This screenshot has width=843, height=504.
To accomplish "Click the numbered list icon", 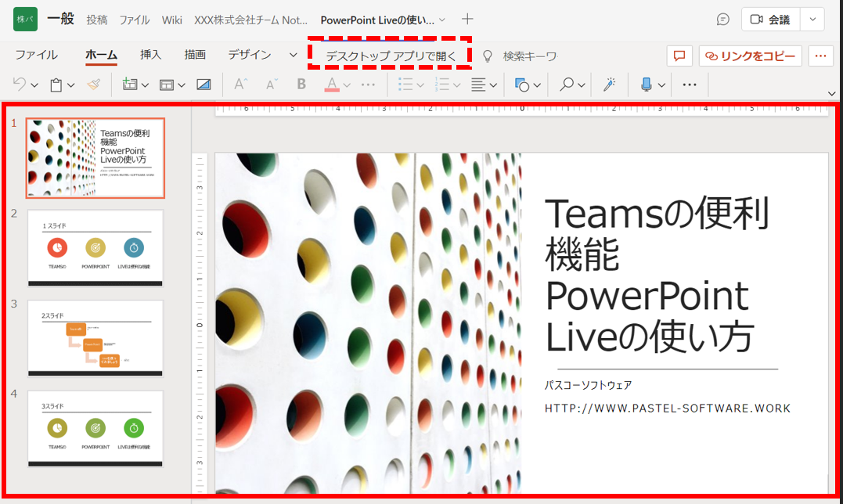I will 442,85.
